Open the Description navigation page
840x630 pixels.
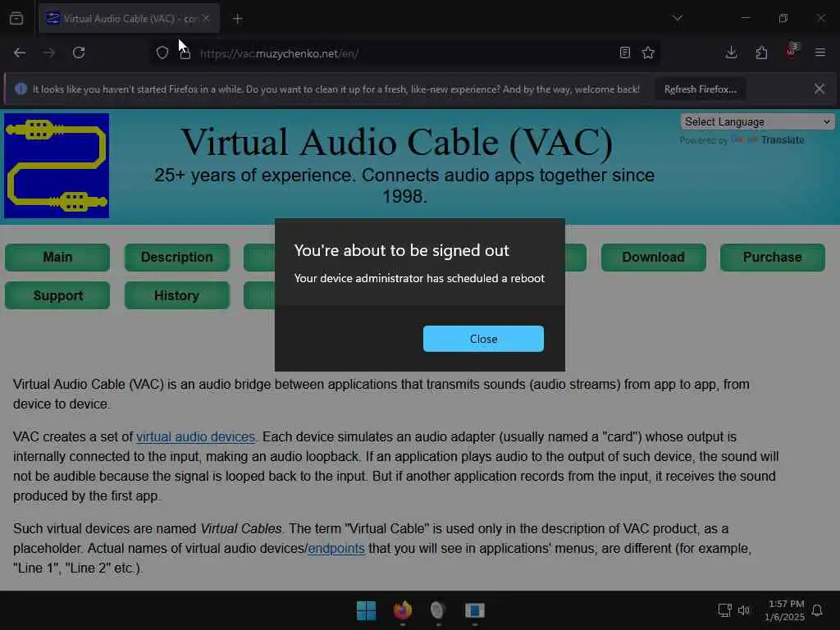[x=177, y=257]
